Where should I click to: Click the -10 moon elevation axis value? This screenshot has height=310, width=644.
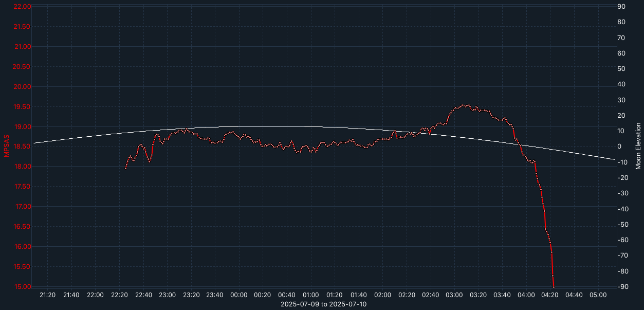[622, 162]
